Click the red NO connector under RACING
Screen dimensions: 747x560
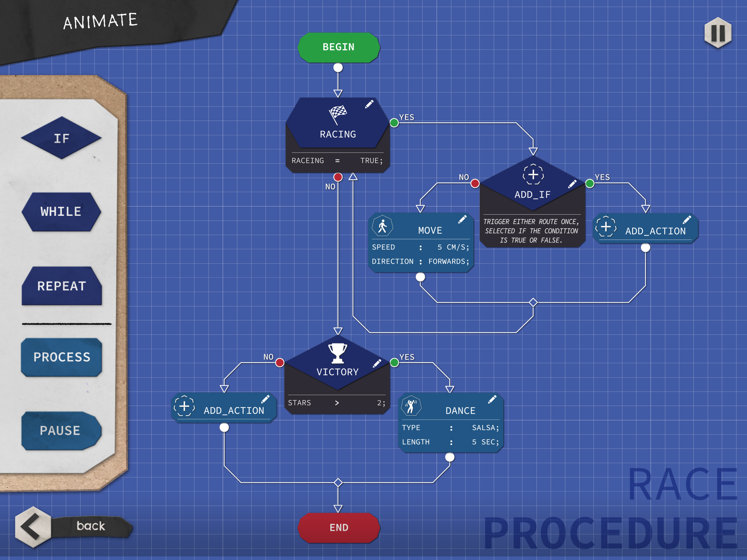pyautogui.click(x=338, y=177)
